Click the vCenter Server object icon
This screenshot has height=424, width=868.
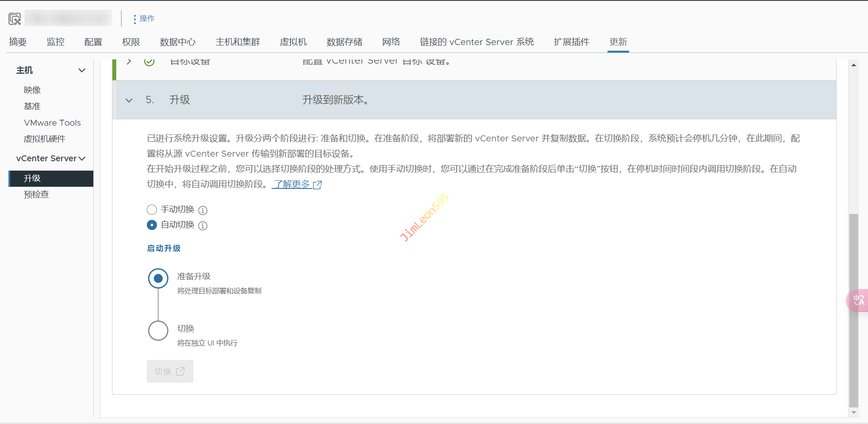pos(14,19)
